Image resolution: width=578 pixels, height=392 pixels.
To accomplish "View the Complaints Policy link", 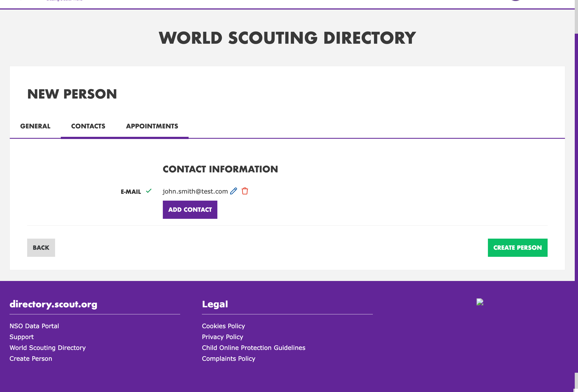I will (228, 359).
